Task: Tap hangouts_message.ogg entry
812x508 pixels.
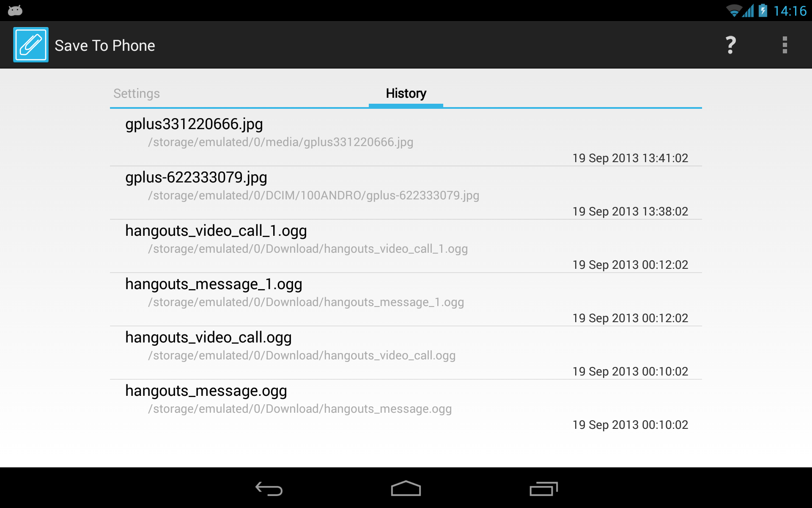Action: click(x=206, y=391)
